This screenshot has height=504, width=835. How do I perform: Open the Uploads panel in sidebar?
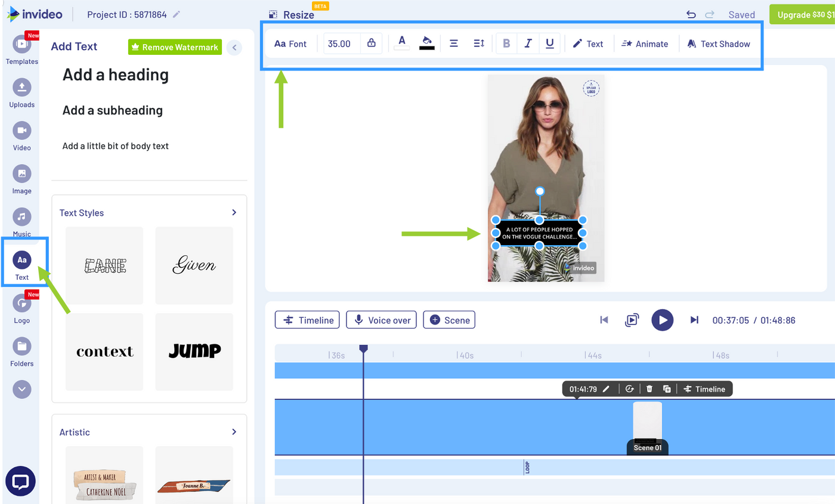tap(21, 88)
